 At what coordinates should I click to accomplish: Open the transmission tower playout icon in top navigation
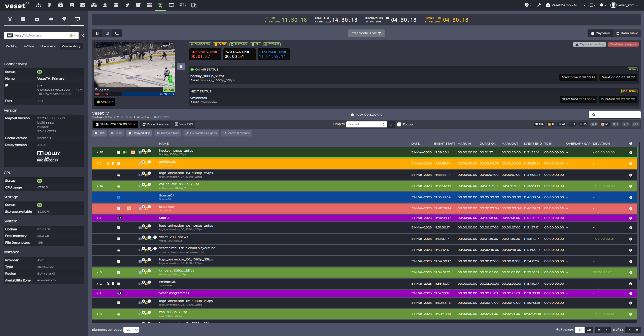point(160,5)
